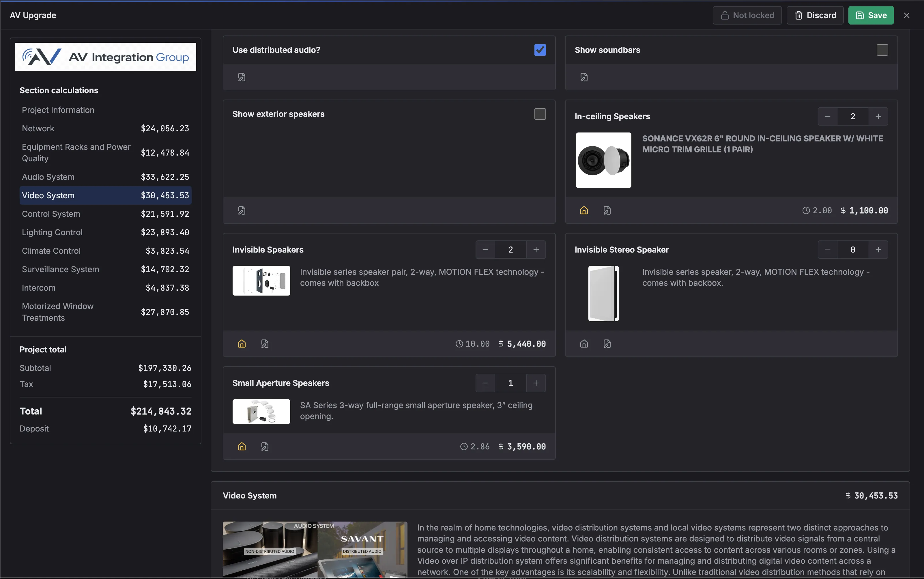924x579 pixels.
Task: Click the AV Upgrade title
Action: [x=33, y=15]
